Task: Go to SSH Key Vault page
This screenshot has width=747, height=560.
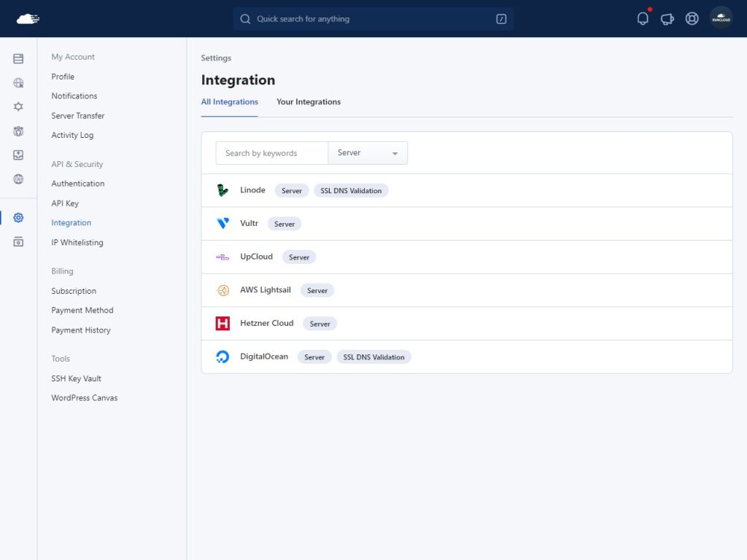Action: (x=76, y=378)
